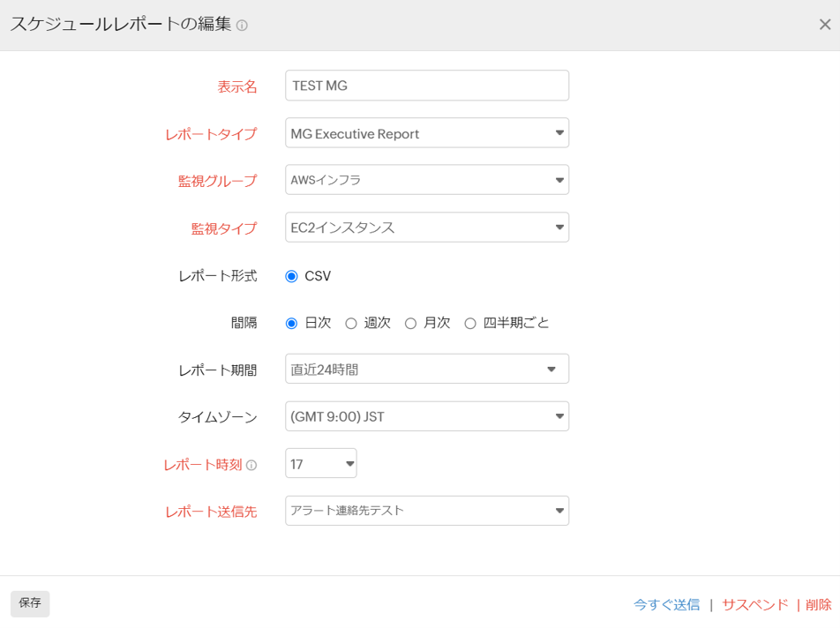Open the タイムゾーン dropdown showing JST
The width and height of the screenshot is (840, 628).
pos(427,416)
